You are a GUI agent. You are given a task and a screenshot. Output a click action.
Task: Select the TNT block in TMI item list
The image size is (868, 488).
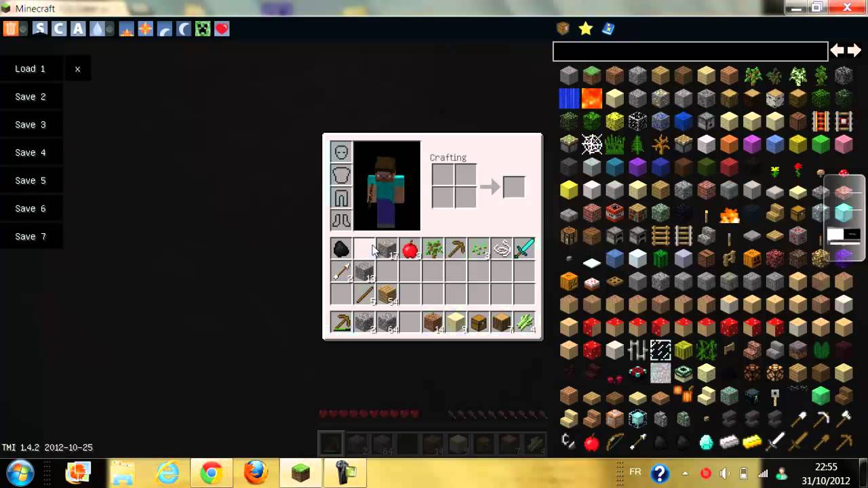(615, 213)
